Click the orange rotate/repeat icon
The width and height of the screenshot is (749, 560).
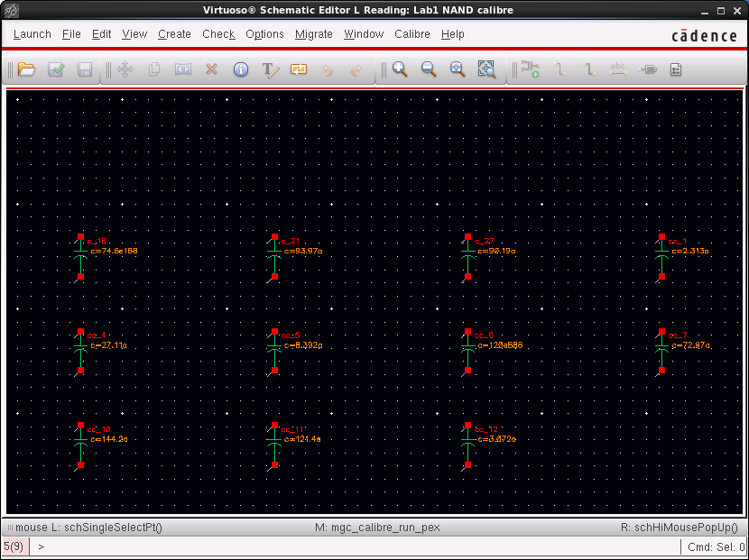tap(299, 69)
